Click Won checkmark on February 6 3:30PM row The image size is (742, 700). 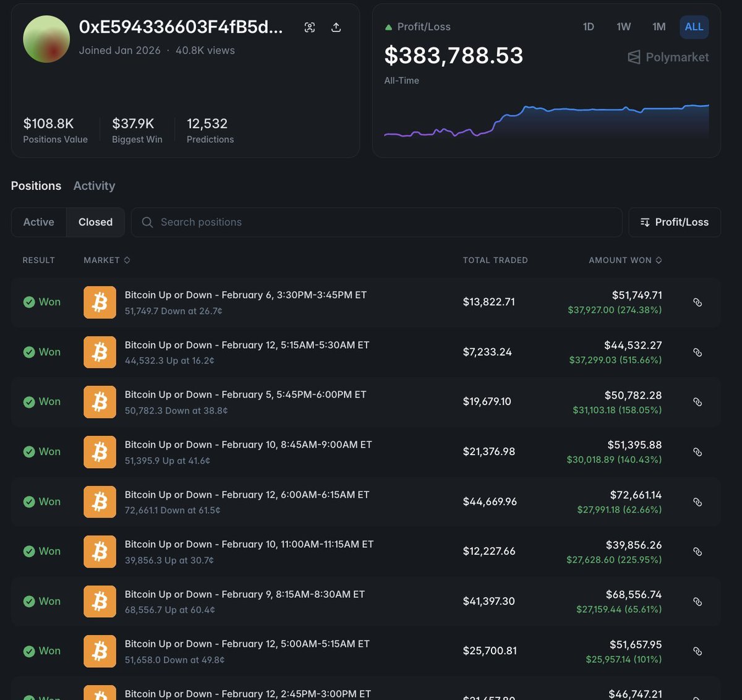(29, 302)
